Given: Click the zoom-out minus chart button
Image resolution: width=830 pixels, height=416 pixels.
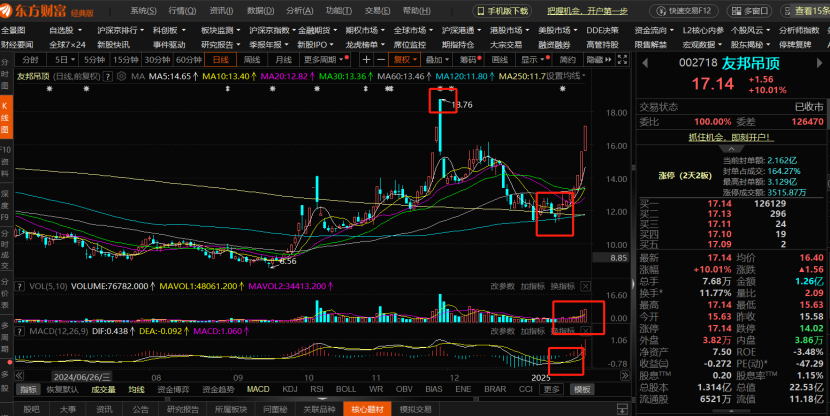Looking at the screenshot, I should [x=380, y=60].
